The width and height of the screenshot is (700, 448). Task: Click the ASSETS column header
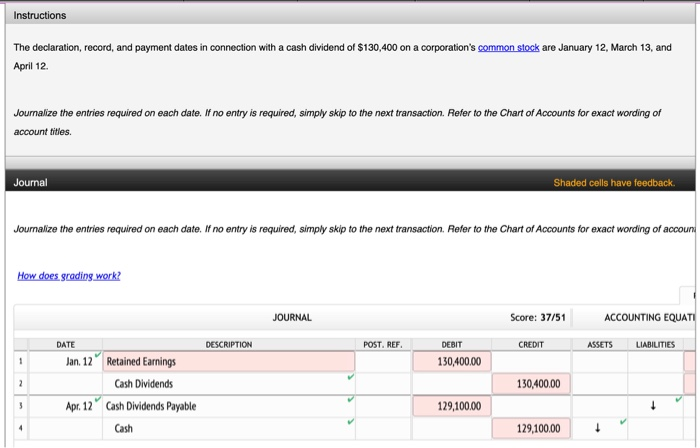[600, 344]
